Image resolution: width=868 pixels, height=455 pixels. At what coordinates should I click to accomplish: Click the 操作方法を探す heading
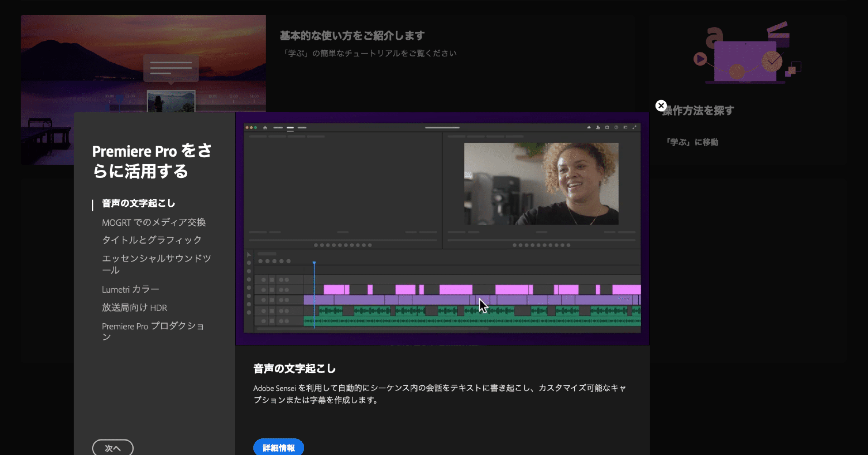click(x=698, y=110)
